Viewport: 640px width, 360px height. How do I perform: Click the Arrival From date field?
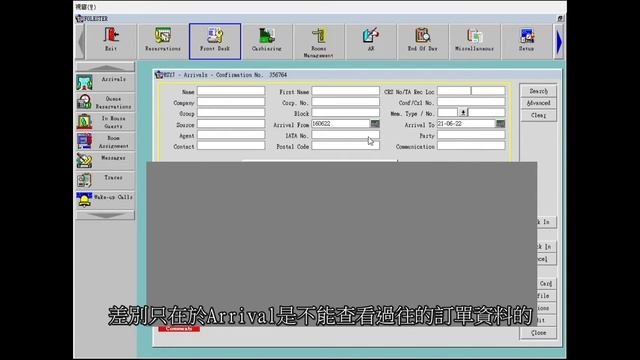(340, 124)
